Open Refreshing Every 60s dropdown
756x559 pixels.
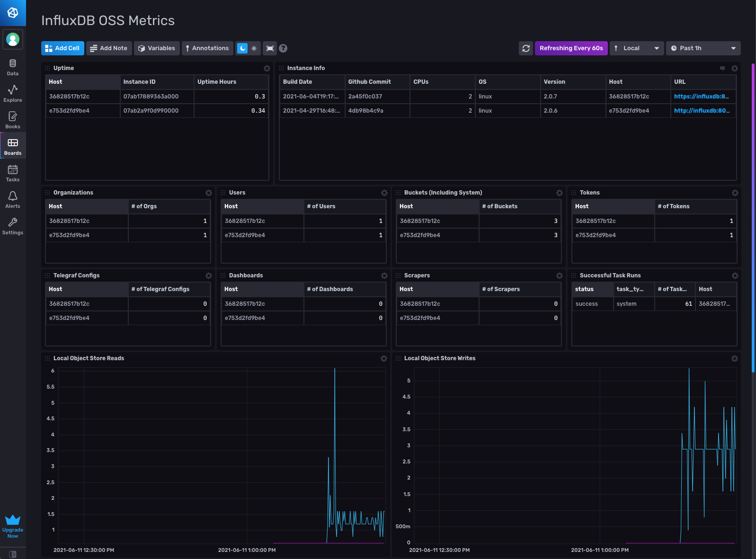coord(571,48)
